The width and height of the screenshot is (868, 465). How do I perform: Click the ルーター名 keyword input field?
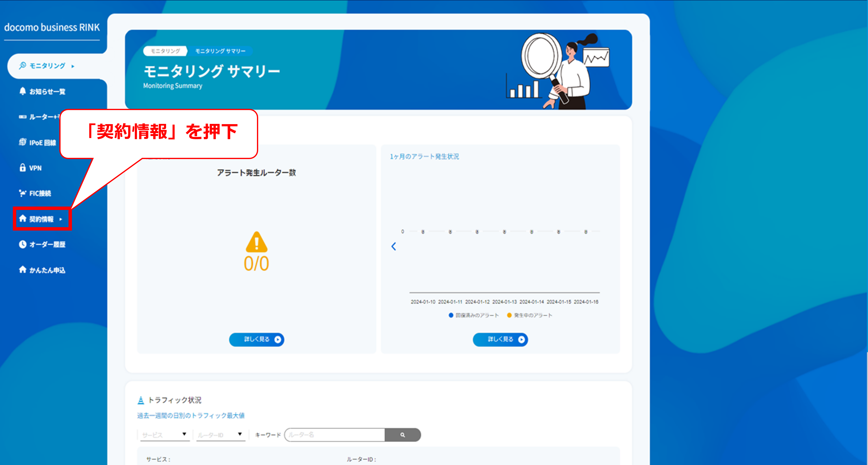tap(335, 435)
